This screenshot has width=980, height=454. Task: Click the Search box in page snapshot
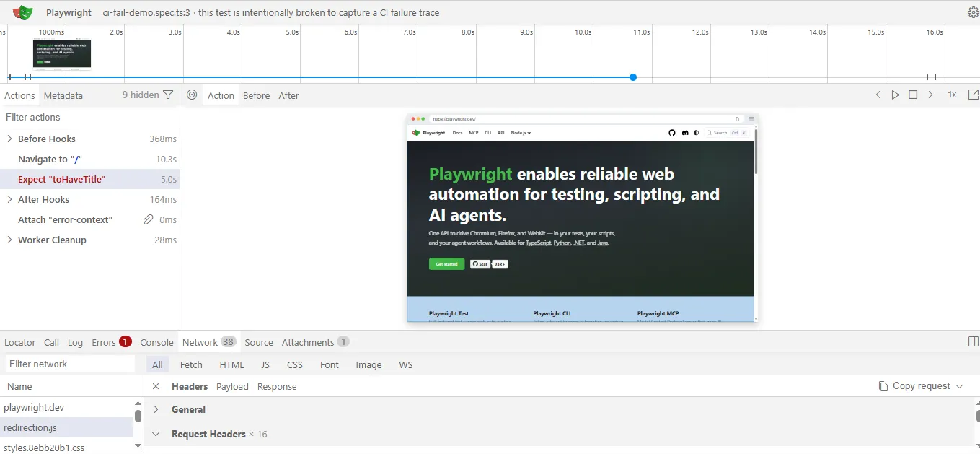pos(726,133)
